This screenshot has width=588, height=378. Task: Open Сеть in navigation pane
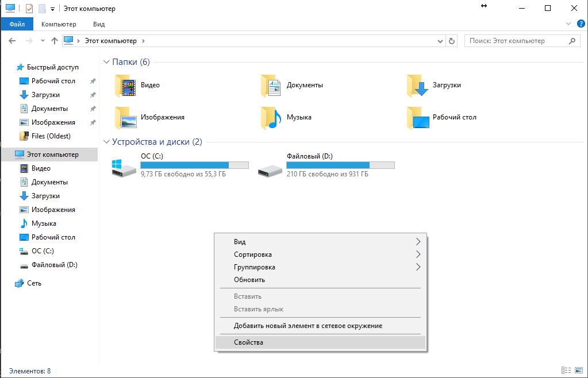click(28, 283)
